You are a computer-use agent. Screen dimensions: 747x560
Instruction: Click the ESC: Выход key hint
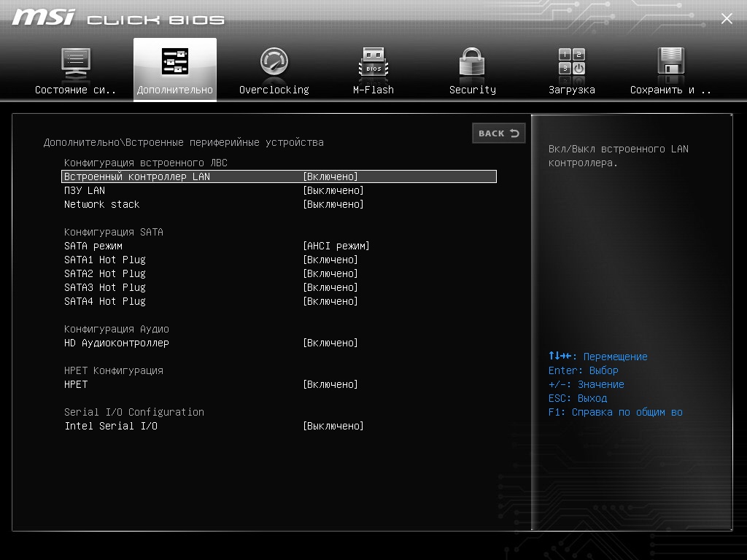(x=578, y=398)
